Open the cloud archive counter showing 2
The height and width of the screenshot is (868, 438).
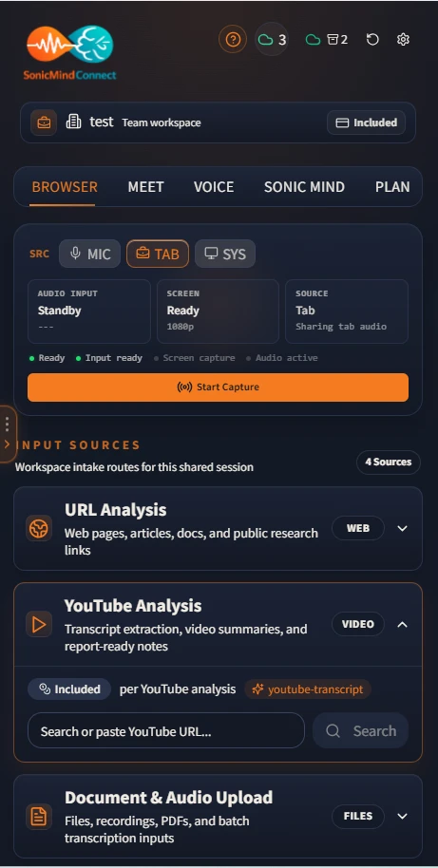(327, 39)
